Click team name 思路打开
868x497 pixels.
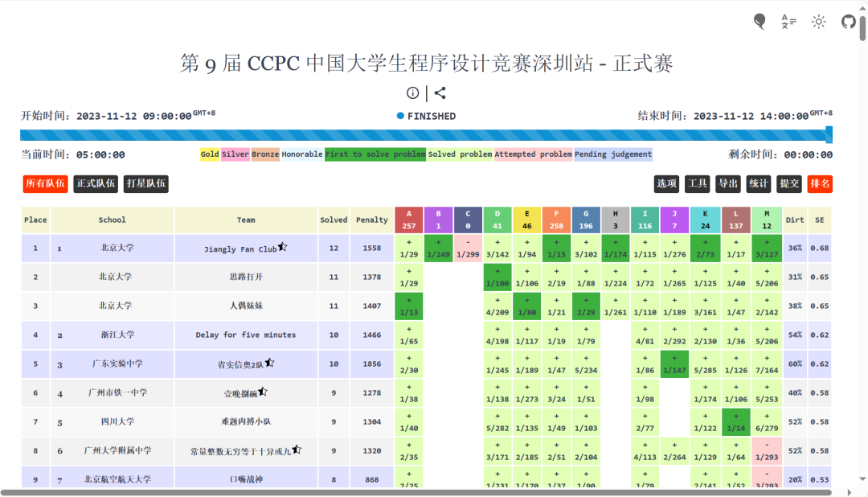247,277
